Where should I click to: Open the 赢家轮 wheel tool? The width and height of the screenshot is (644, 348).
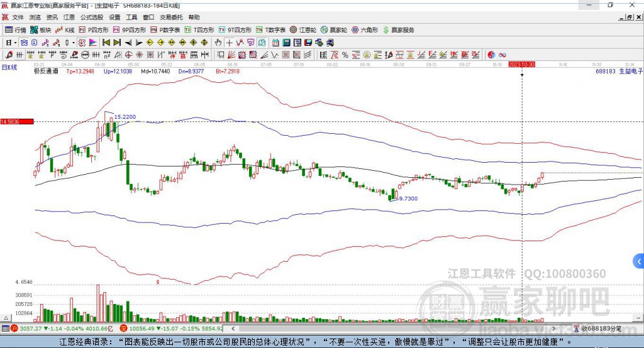tap(334, 30)
